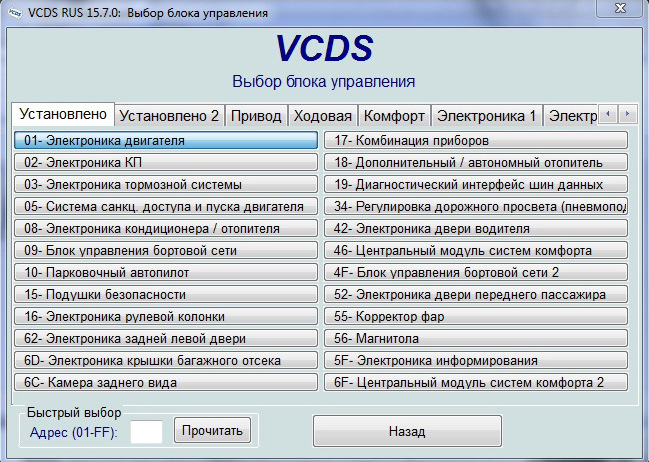
Task: Switch to the Электроника 1 tab
Action: click(x=486, y=116)
